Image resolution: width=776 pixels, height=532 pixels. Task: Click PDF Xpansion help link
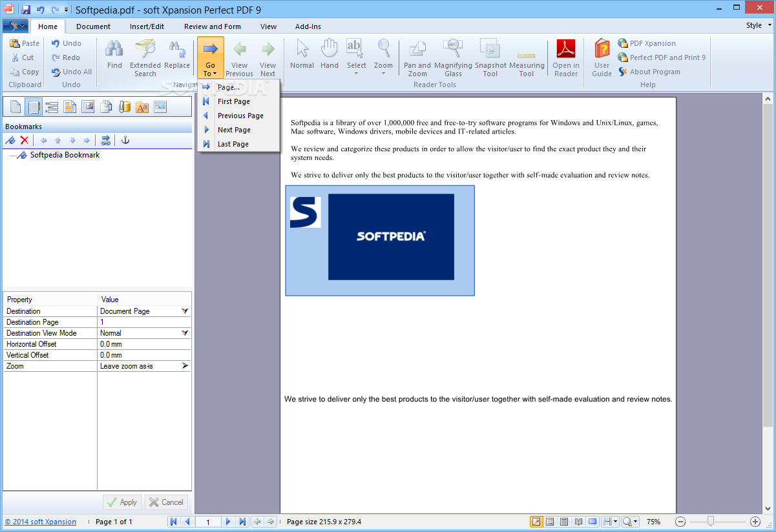[x=647, y=43]
